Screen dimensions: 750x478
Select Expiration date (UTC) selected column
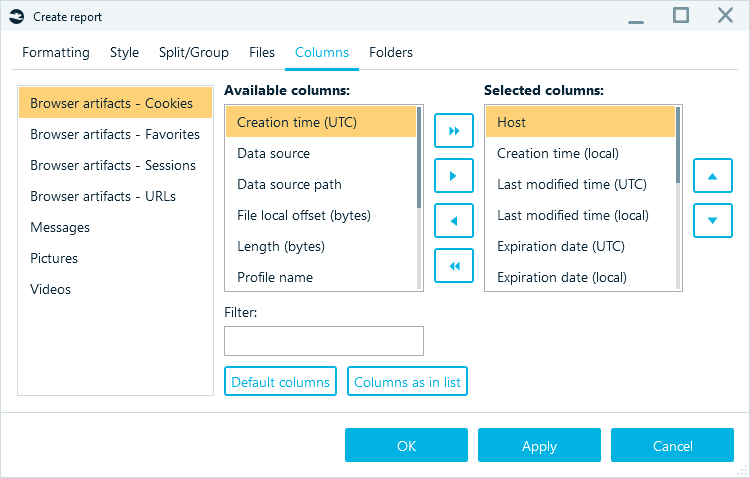(580, 246)
